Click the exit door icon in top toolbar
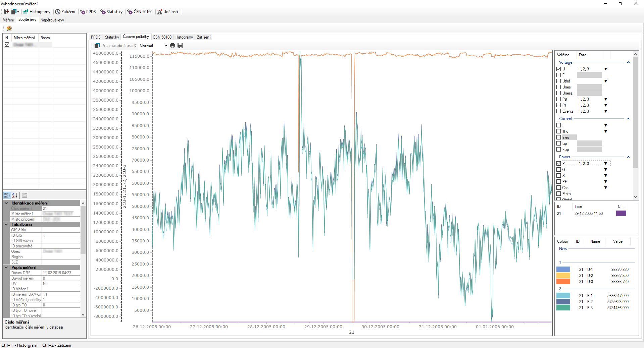The image size is (644, 348). pyautogui.click(x=6, y=12)
